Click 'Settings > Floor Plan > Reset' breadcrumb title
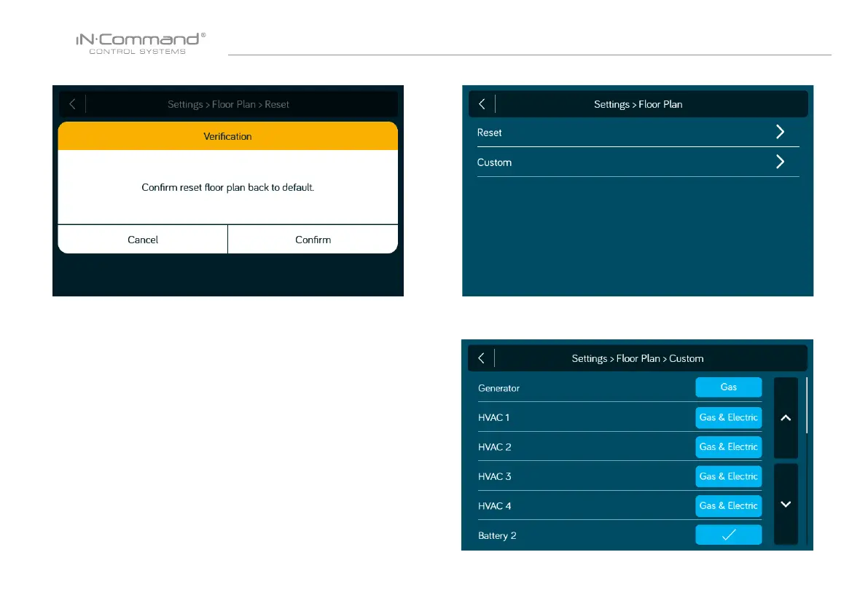This screenshot has height=611, width=868. tap(228, 105)
